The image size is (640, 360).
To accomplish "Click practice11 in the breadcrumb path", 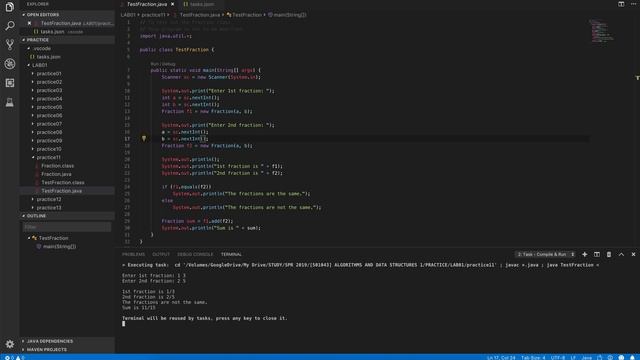I will (153, 15).
